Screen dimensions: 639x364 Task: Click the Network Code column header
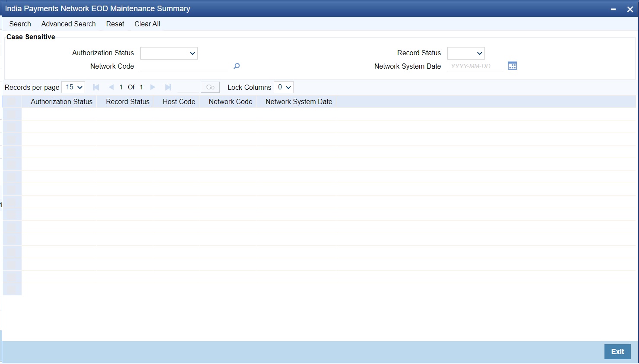click(x=231, y=101)
